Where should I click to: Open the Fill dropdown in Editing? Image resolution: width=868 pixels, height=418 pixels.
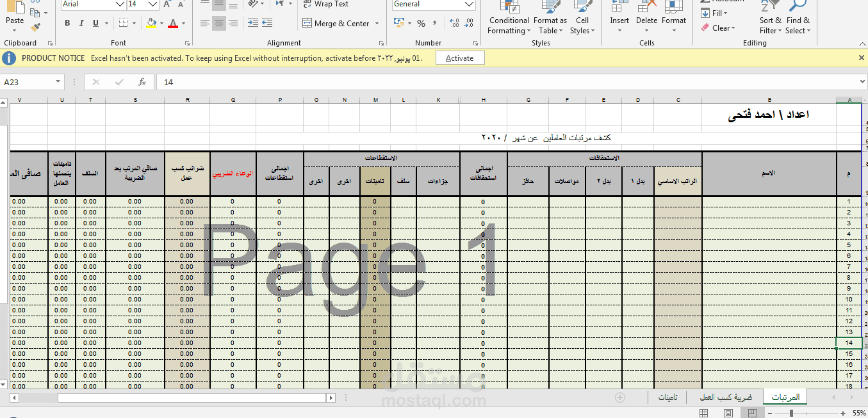coord(714,13)
